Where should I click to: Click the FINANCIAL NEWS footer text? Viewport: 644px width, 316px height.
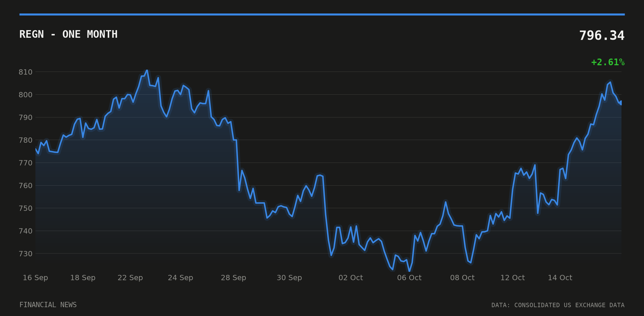click(x=48, y=305)
